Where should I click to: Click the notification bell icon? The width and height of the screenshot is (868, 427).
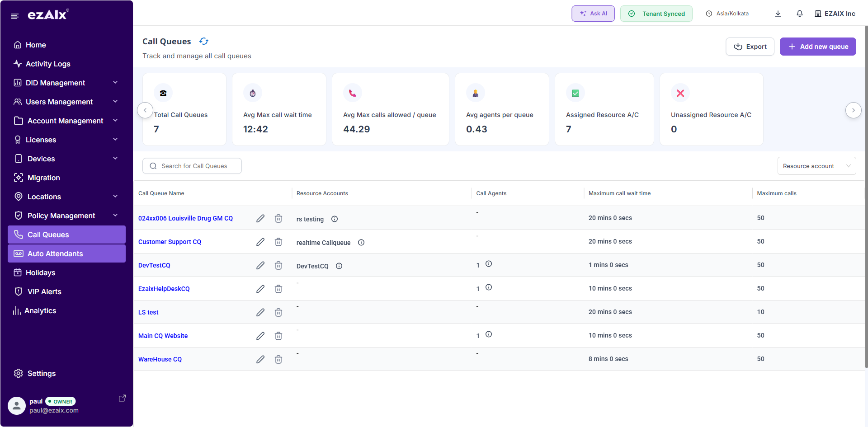point(799,13)
